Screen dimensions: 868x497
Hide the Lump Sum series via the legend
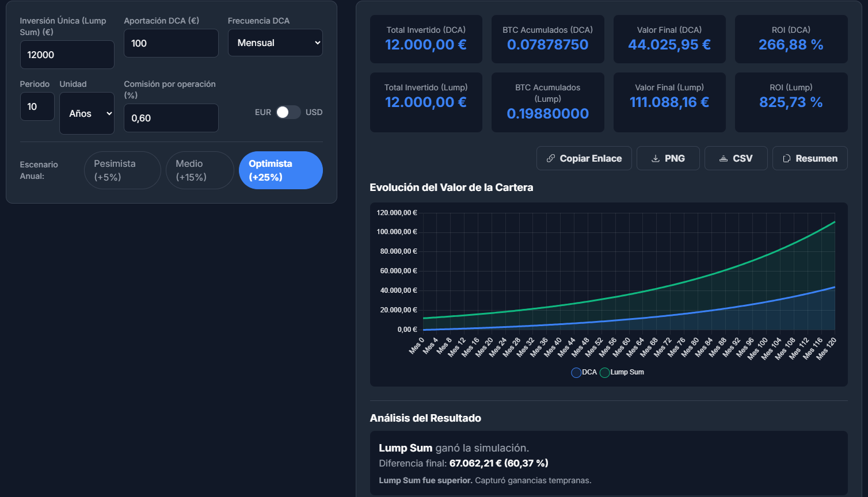[623, 373]
